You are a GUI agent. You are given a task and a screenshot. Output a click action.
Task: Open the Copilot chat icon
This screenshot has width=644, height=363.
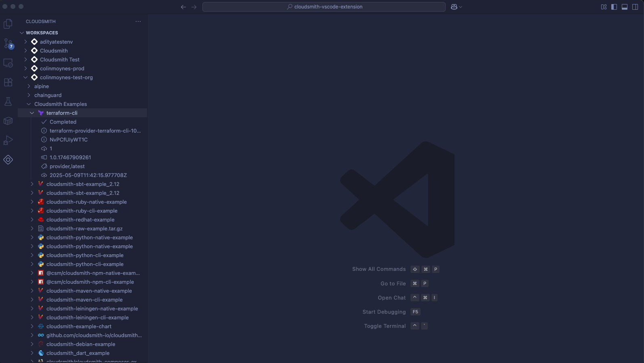click(454, 7)
